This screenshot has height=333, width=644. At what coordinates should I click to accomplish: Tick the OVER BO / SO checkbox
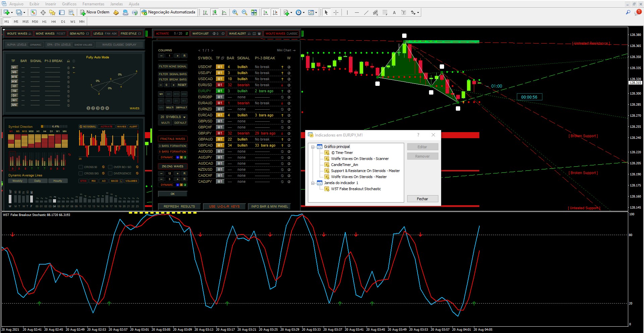(x=110, y=167)
